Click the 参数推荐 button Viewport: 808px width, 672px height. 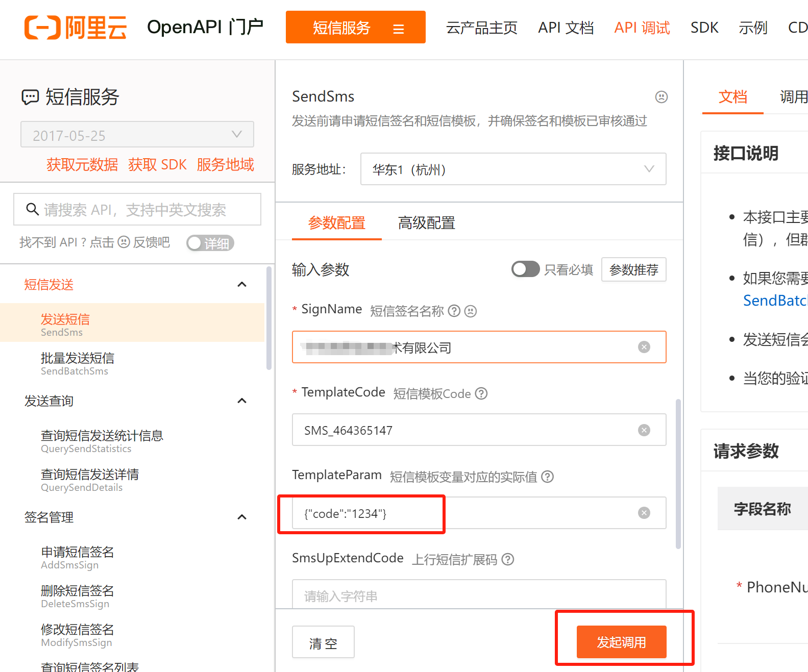(634, 269)
